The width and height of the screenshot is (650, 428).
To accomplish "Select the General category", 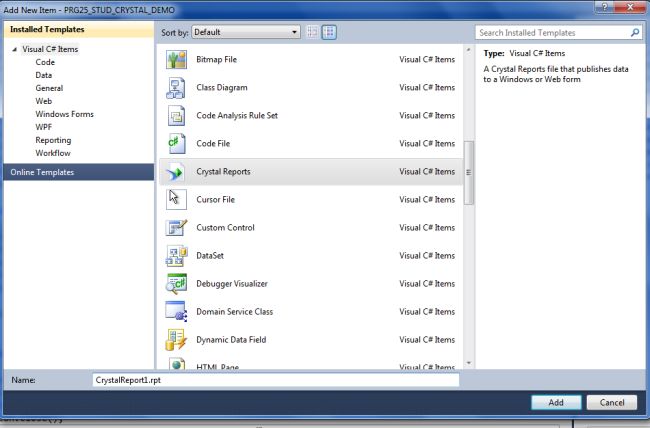I will tap(49, 88).
